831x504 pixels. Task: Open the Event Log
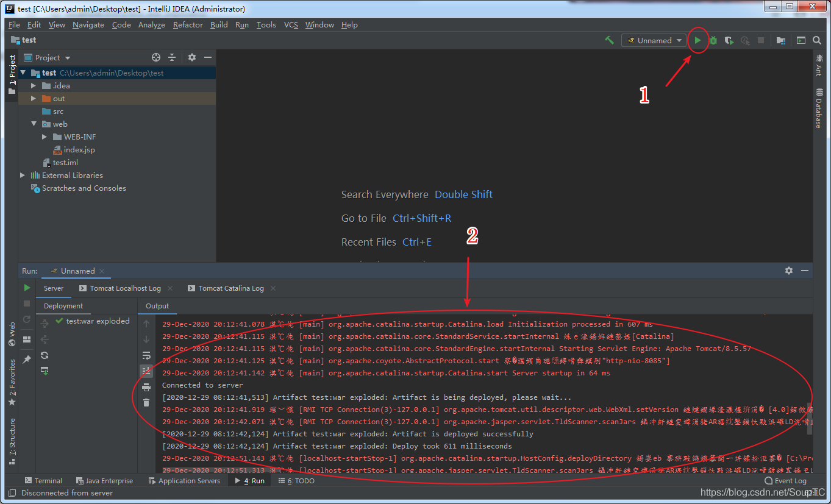(786, 481)
